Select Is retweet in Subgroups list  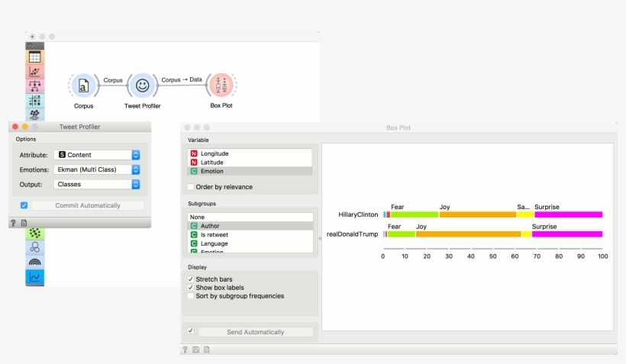click(250, 235)
